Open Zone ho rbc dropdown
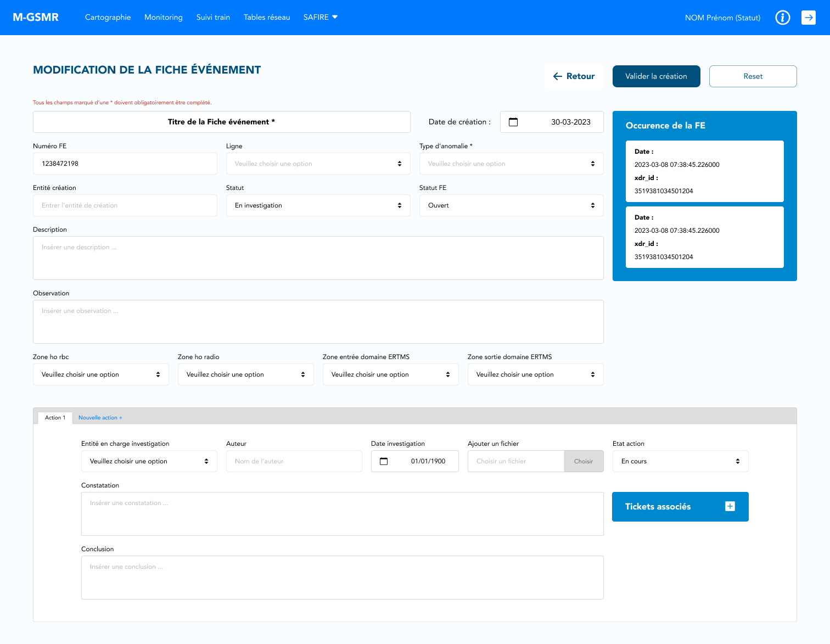The width and height of the screenshot is (830, 644). (x=101, y=374)
